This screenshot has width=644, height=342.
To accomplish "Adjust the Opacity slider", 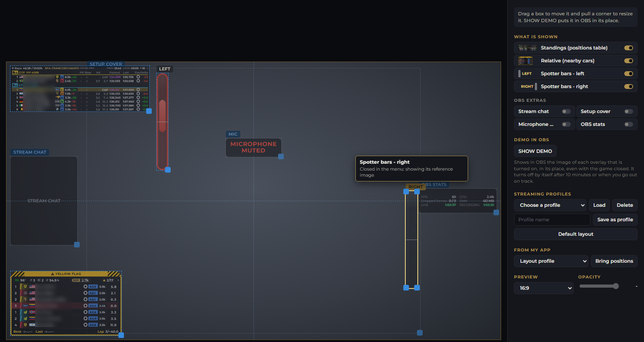I will coord(599,286).
